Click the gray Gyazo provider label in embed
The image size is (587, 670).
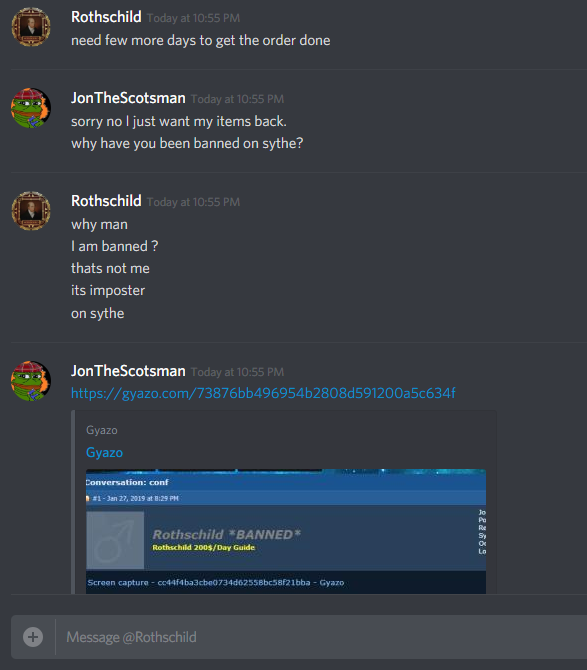[102, 430]
